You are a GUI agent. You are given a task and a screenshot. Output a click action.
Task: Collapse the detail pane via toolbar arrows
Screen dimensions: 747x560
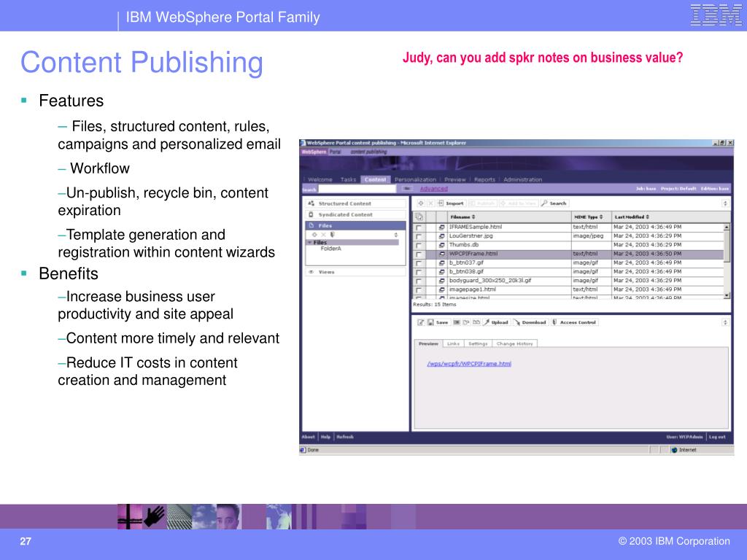click(725, 322)
